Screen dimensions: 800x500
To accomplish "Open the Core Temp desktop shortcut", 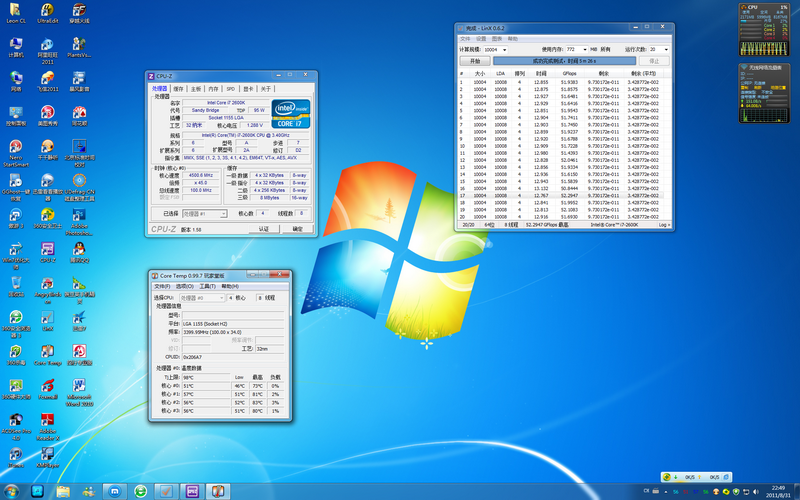I will click(x=47, y=355).
